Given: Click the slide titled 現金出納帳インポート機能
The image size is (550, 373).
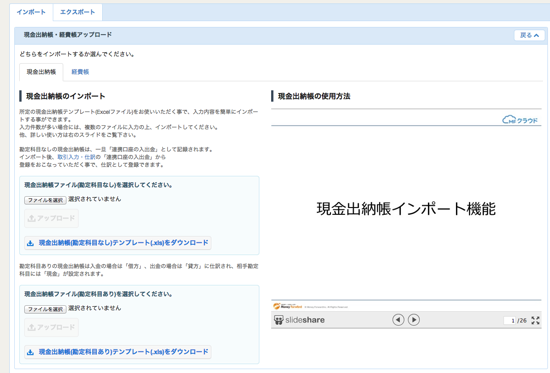Looking at the screenshot, I should point(406,209).
